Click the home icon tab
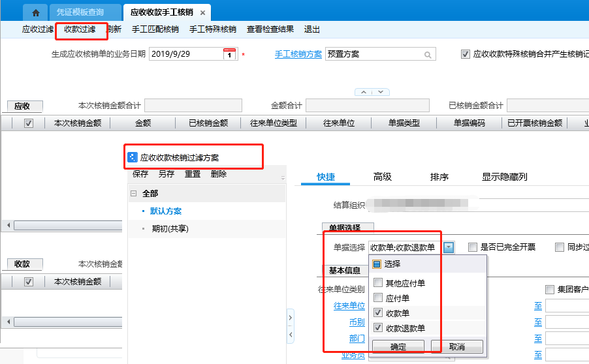This screenshot has height=364, width=589. pos(35,12)
